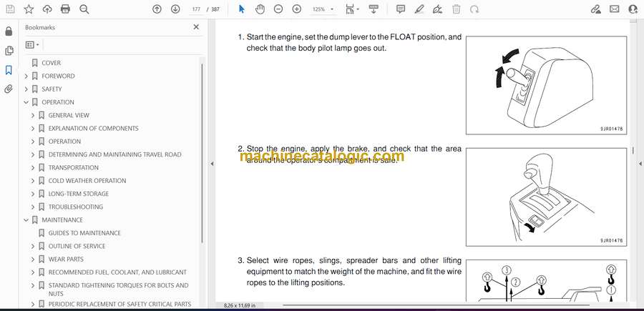
Task: Expand the LONG-TERM STORAGE bookmark
Action: (33, 194)
